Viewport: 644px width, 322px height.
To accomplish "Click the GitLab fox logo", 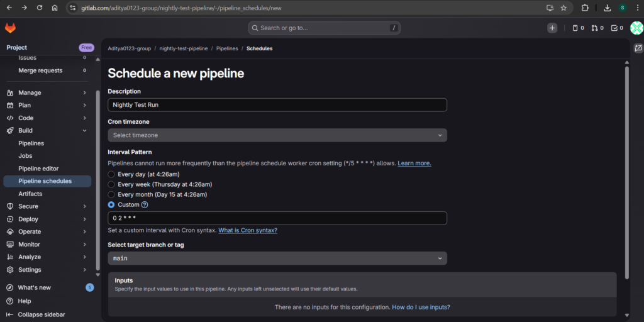I will [11, 28].
